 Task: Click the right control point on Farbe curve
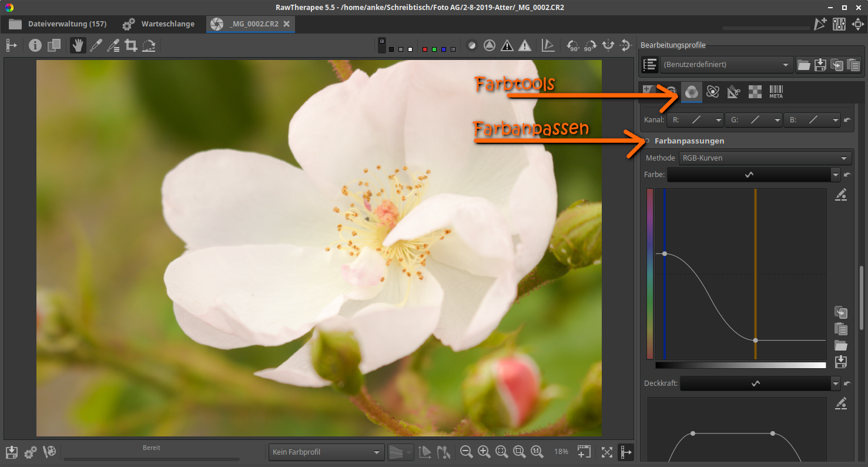(x=755, y=341)
